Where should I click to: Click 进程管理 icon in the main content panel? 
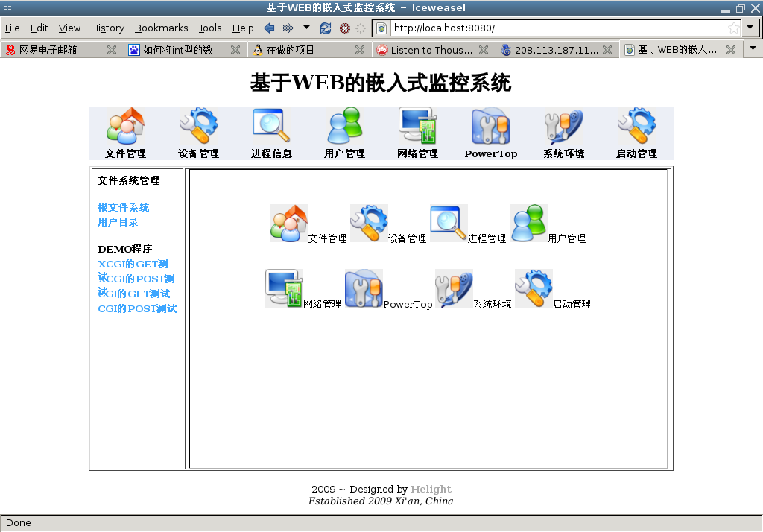click(449, 224)
